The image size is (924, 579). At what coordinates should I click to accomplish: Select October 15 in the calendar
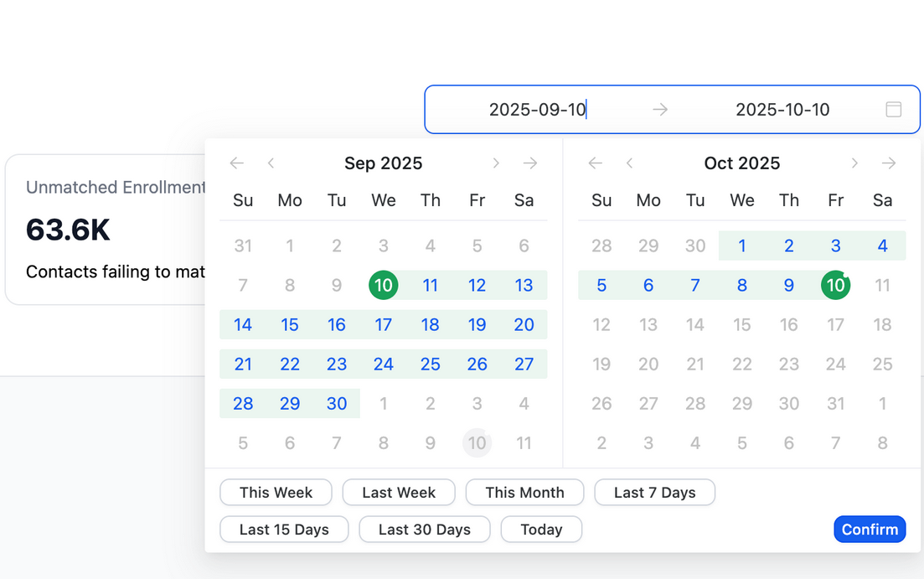742,325
